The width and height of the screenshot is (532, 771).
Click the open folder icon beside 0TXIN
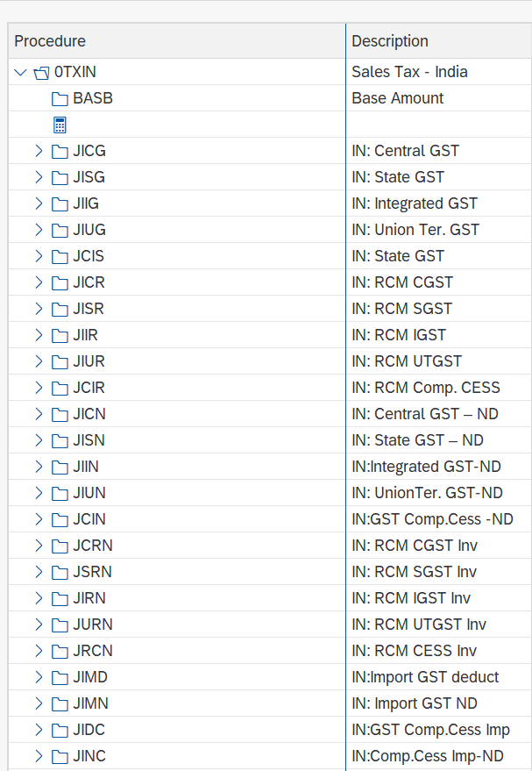point(41,73)
